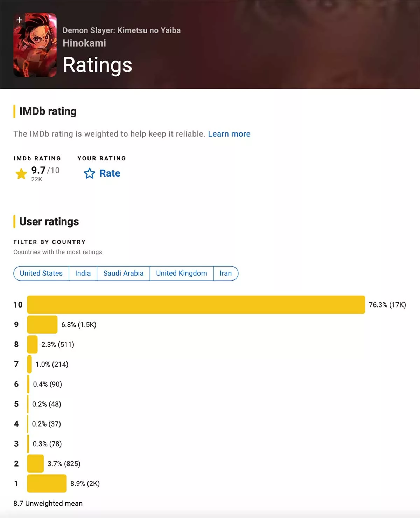Click the 9.7/10 rating score
The width and height of the screenshot is (420, 518).
pyautogui.click(x=45, y=170)
